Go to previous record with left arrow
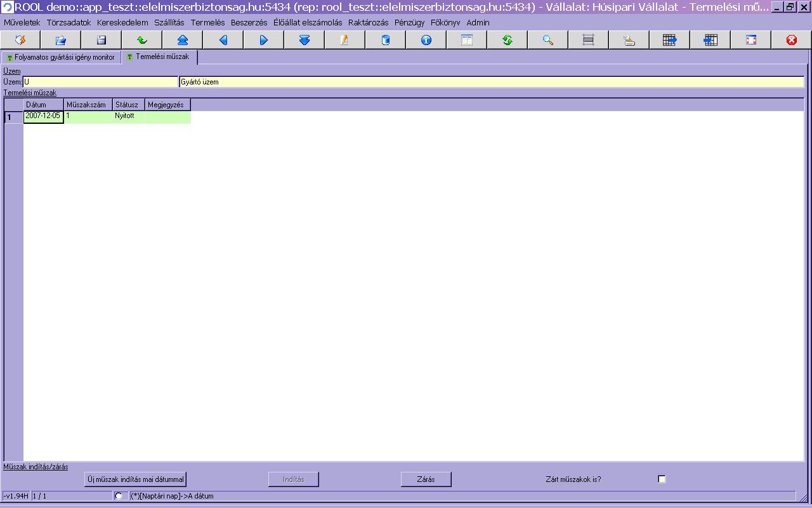 (x=223, y=40)
